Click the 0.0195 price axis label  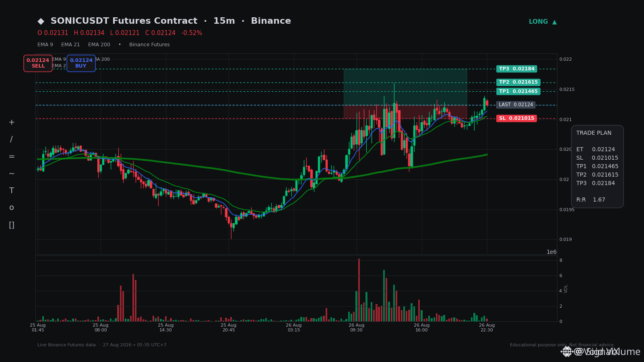tap(567, 210)
